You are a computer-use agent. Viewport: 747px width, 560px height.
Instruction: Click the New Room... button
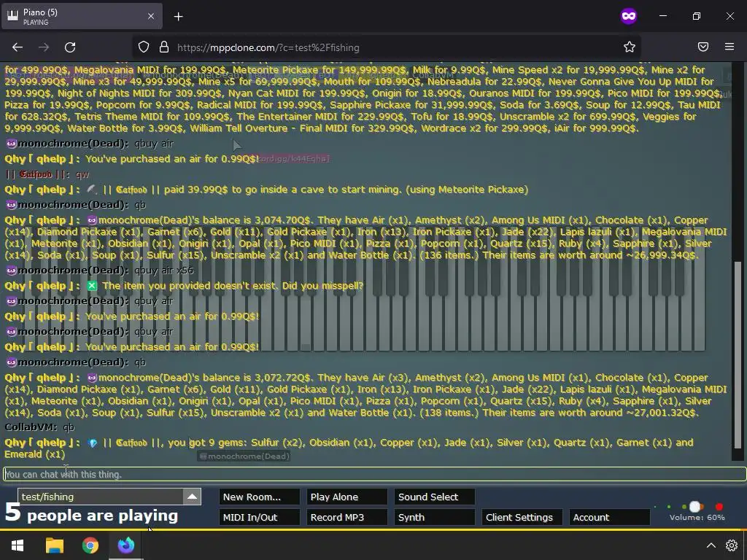[x=259, y=497]
